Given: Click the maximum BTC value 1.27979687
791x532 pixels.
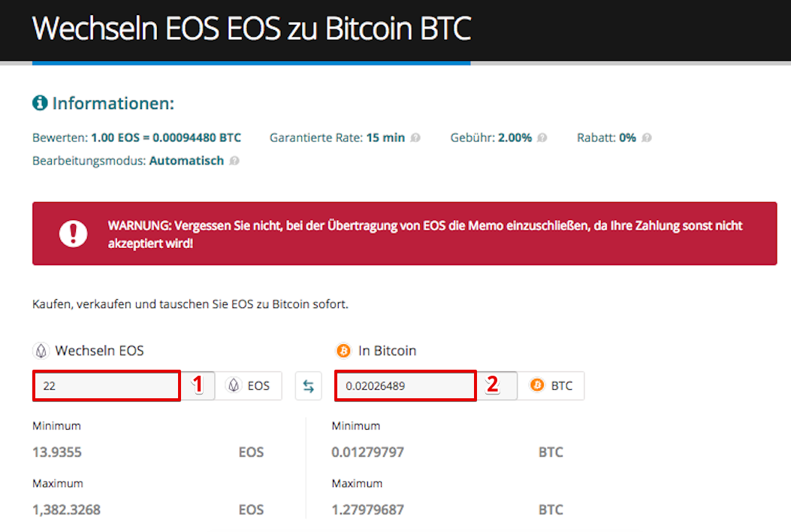Looking at the screenshot, I should [368, 509].
